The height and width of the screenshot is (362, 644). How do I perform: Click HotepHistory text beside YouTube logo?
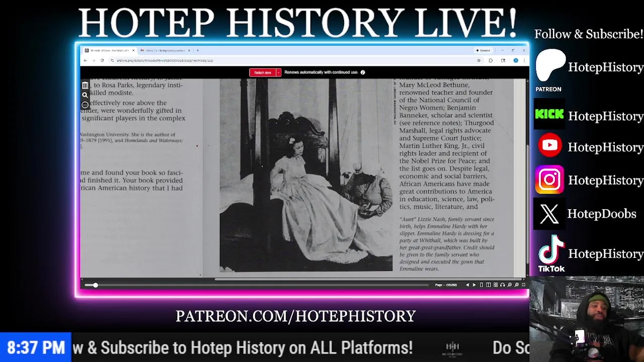(606, 147)
